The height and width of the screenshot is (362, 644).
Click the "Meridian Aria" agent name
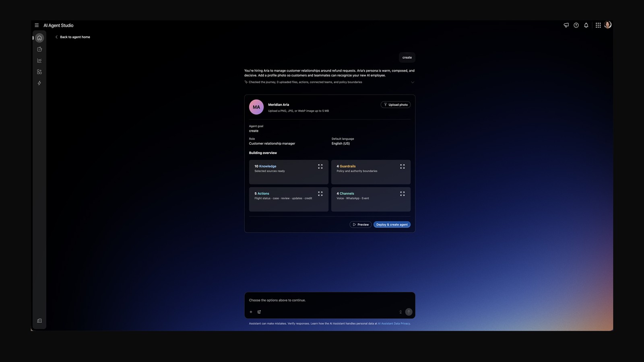pyautogui.click(x=279, y=105)
